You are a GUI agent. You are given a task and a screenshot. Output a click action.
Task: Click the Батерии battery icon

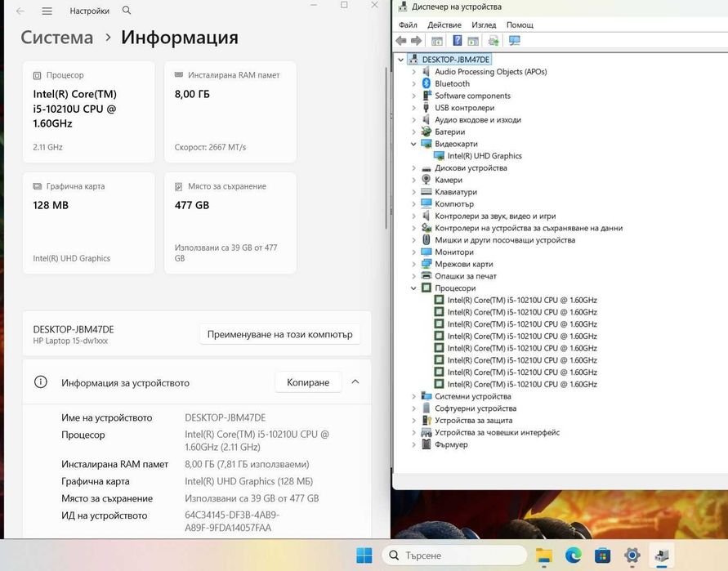click(x=427, y=132)
